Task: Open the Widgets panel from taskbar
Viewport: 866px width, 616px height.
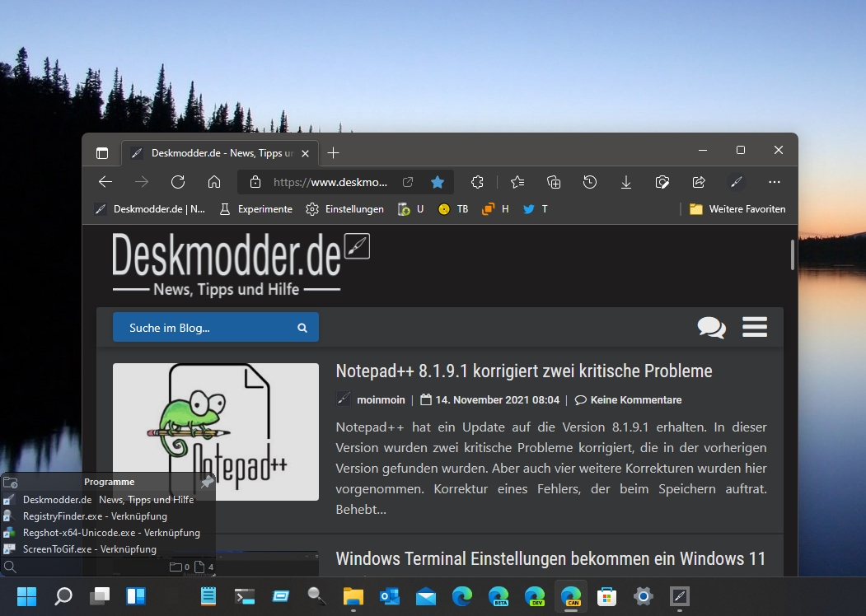Action: click(x=136, y=596)
